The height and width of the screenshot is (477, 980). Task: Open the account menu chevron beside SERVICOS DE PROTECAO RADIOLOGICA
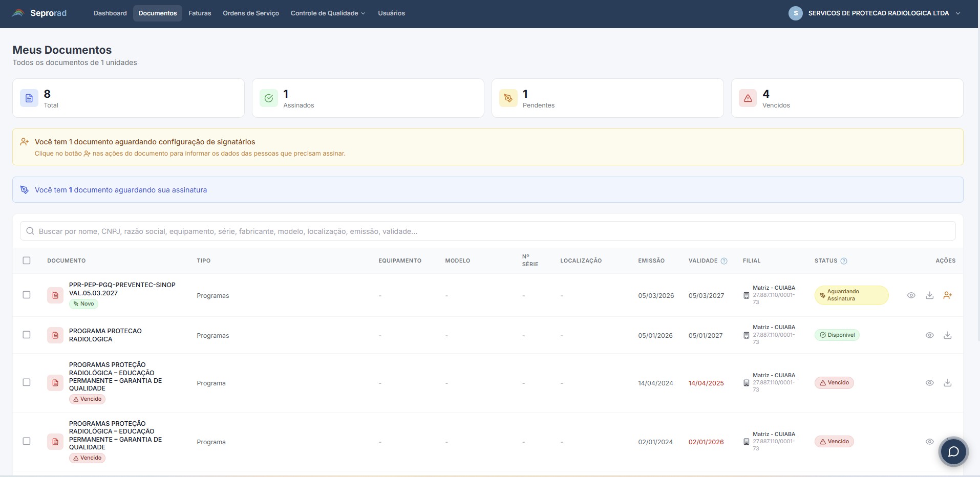point(958,13)
